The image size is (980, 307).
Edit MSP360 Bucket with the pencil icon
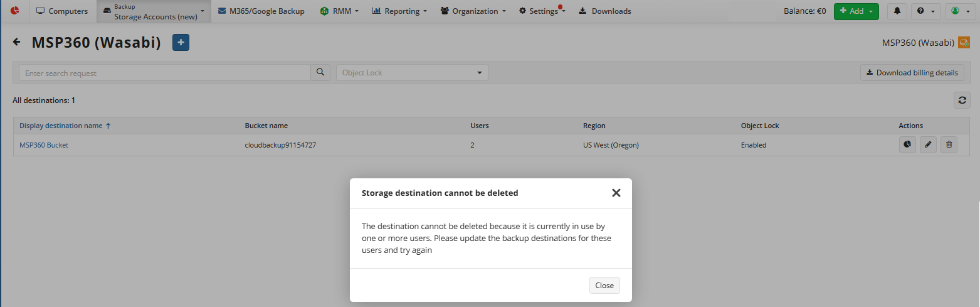point(928,145)
